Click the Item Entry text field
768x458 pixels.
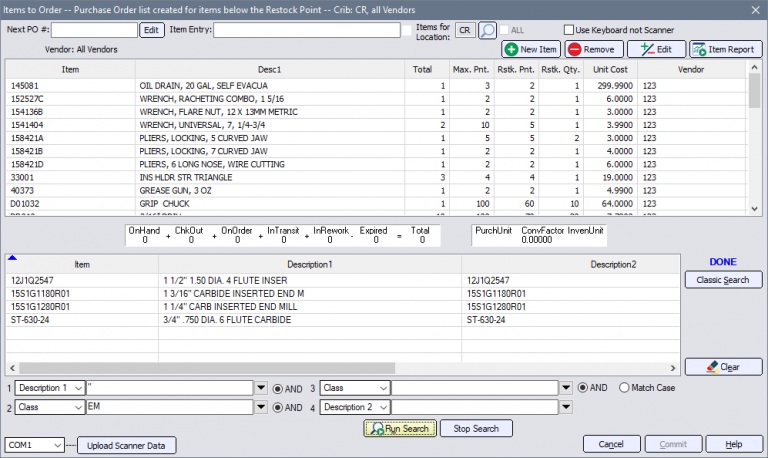[x=304, y=30]
